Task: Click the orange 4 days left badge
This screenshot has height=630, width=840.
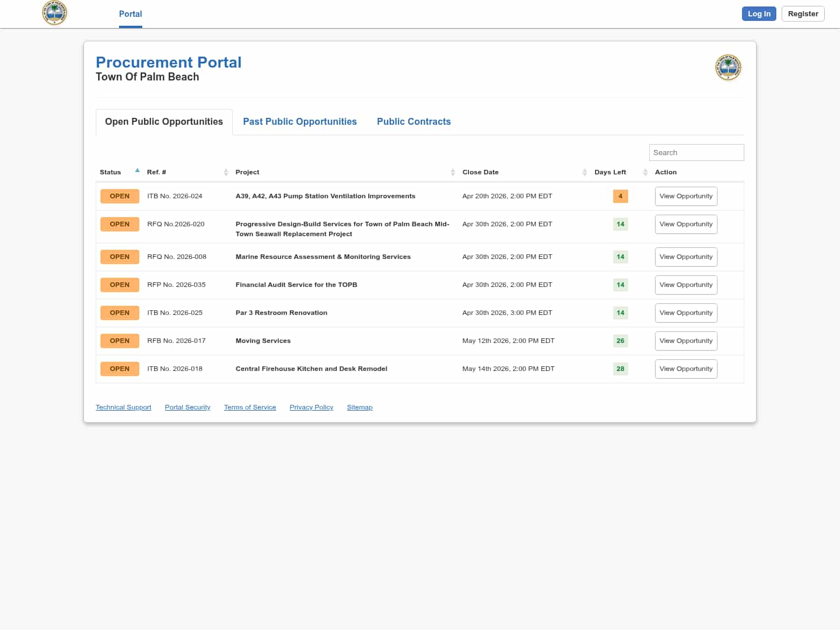Action: point(620,197)
